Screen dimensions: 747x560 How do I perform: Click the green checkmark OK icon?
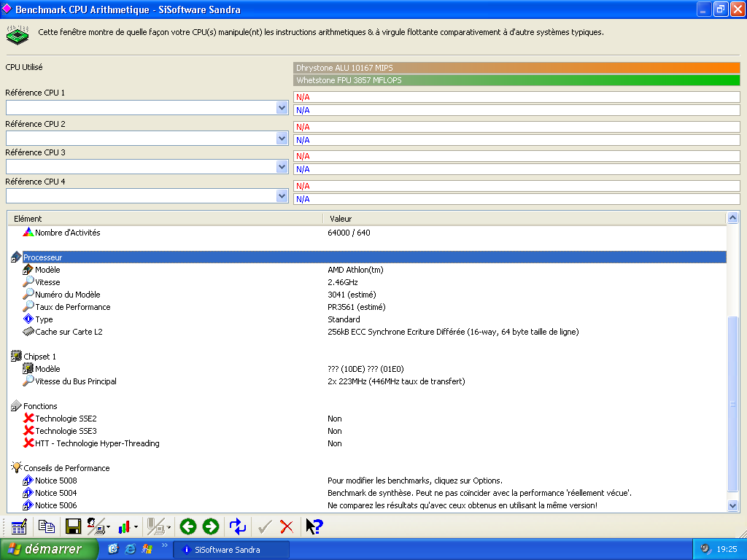click(x=264, y=526)
